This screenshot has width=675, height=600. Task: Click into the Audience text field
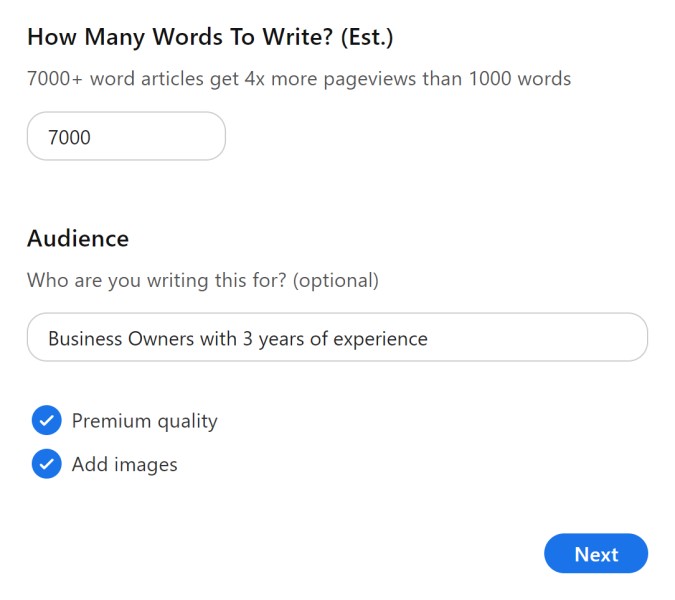[337, 337]
